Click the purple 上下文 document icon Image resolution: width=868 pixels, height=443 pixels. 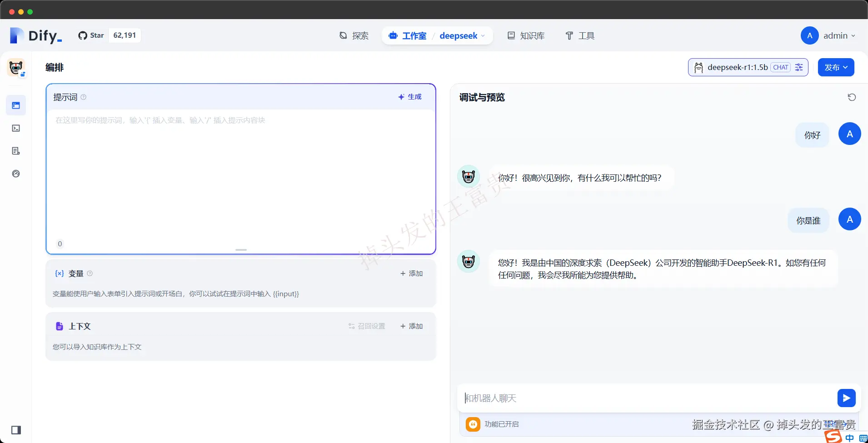click(59, 326)
